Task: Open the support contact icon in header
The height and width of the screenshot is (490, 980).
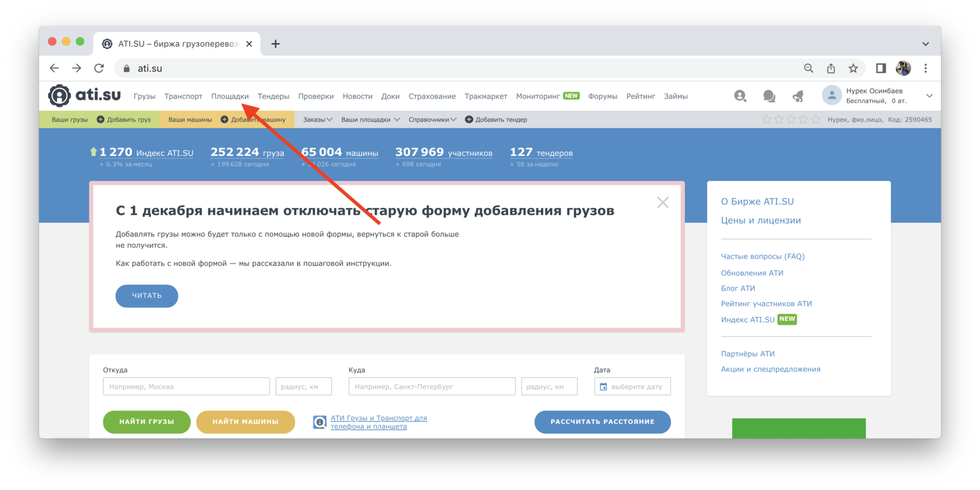Action: (740, 96)
